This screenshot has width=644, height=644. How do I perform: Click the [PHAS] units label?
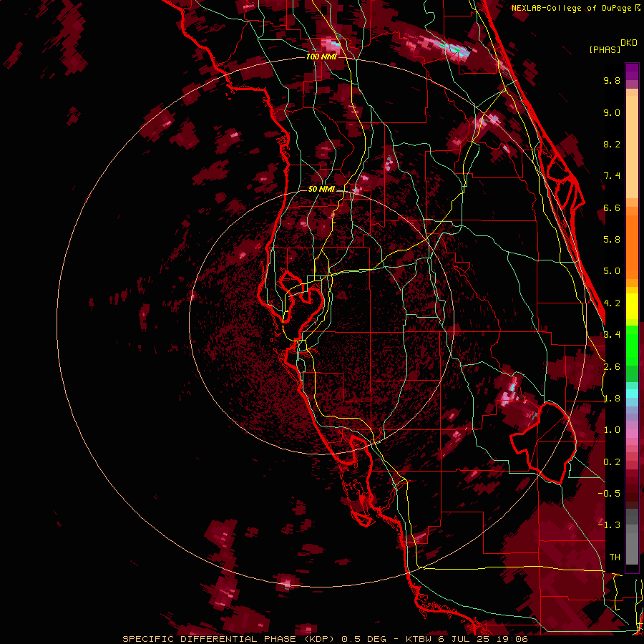605,49
